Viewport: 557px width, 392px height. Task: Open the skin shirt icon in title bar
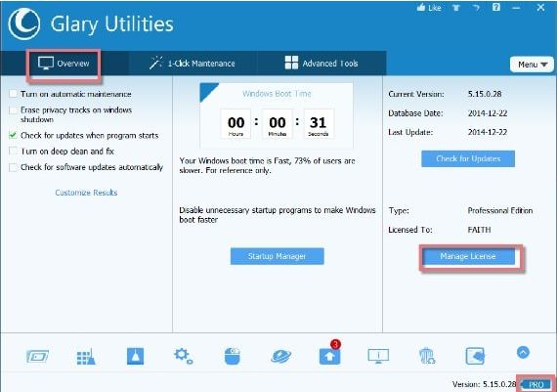click(456, 8)
